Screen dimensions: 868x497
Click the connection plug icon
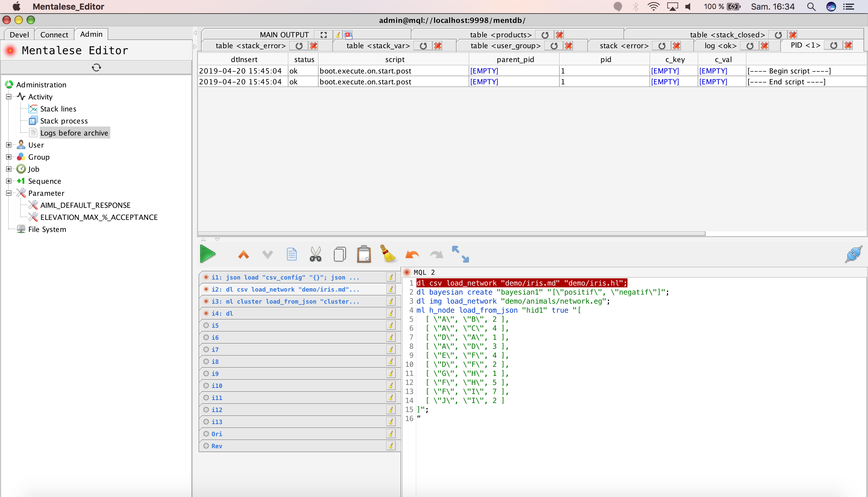click(x=853, y=254)
